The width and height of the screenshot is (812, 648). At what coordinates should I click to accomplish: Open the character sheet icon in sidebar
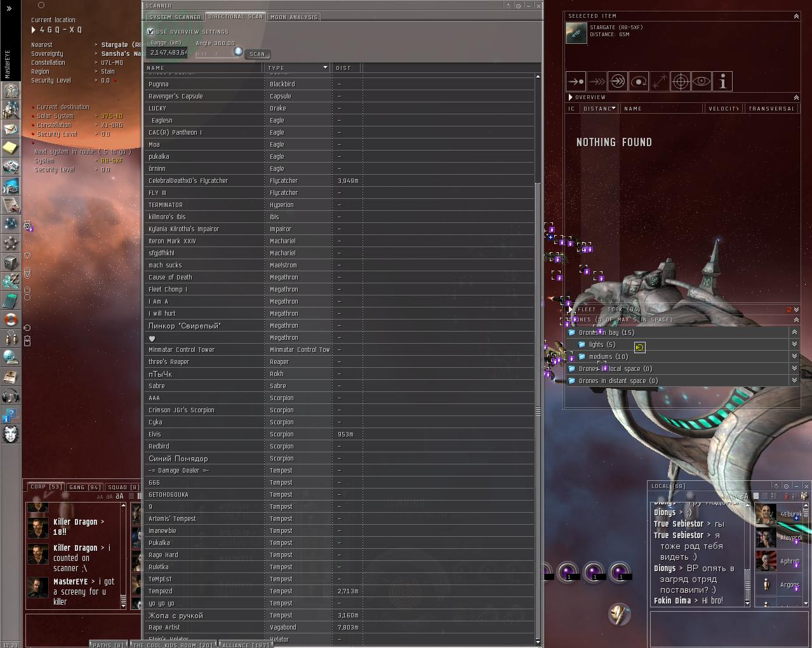click(11, 91)
